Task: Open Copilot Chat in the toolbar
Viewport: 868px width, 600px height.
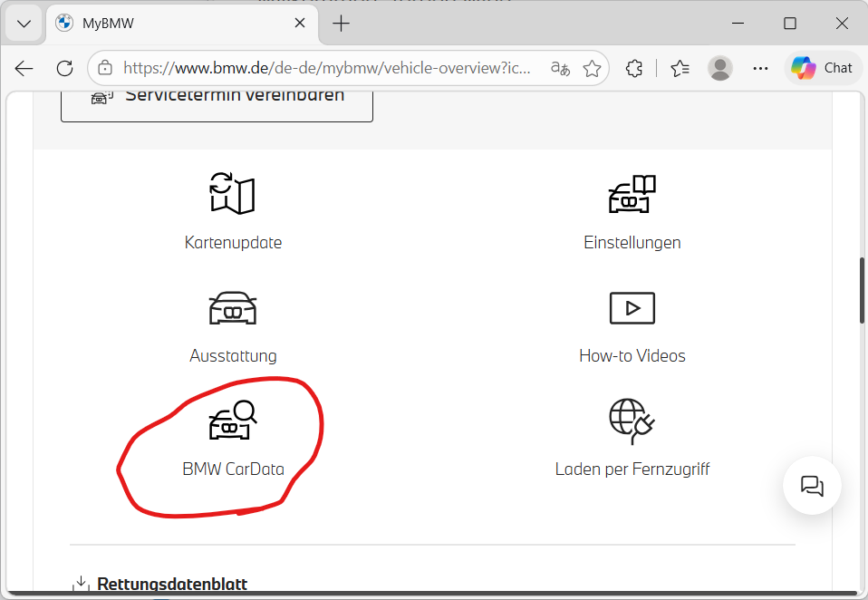Action: click(822, 68)
